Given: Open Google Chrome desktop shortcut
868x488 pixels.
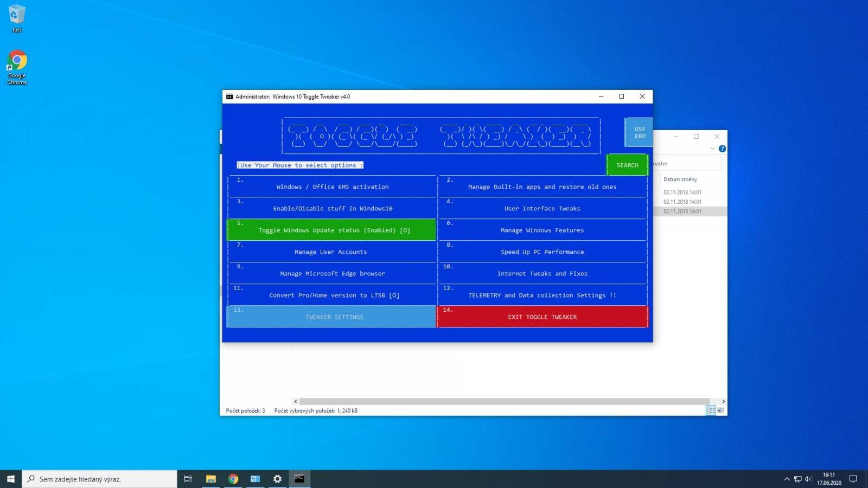Looking at the screenshot, I should 17,68.
